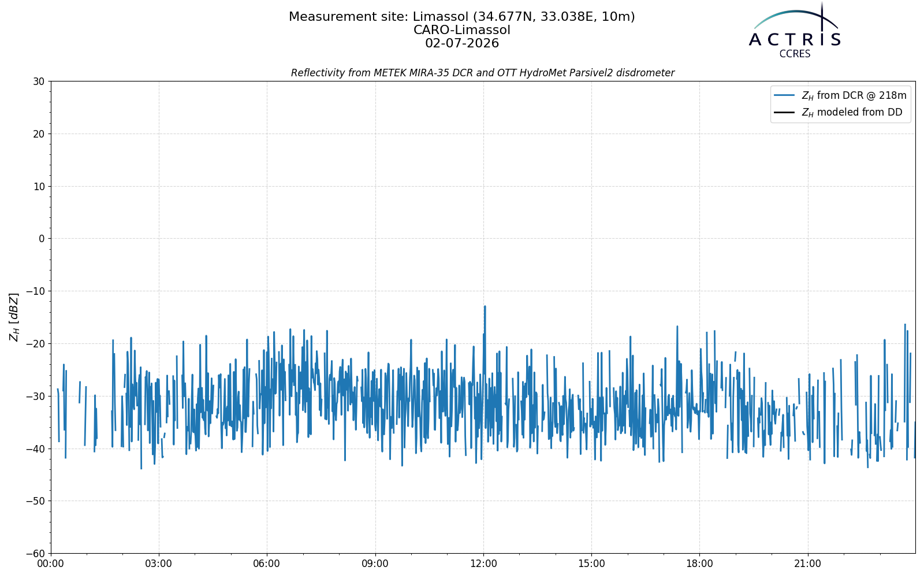The height and width of the screenshot is (578, 924).
Task: Click the x-axis time label '00:00'
Action: (x=51, y=564)
